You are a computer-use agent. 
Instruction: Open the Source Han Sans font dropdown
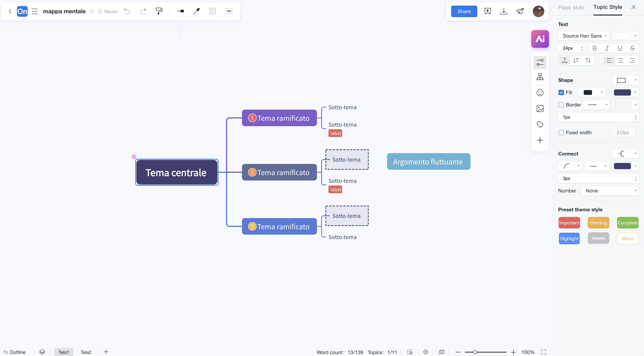coord(584,36)
